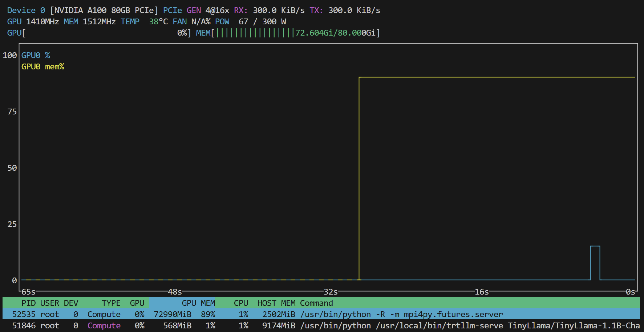Image resolution: width=644 pixels, height=332 pixels.
Task: Click the TEMP 38°C reading
Action: tap(144, 22)
